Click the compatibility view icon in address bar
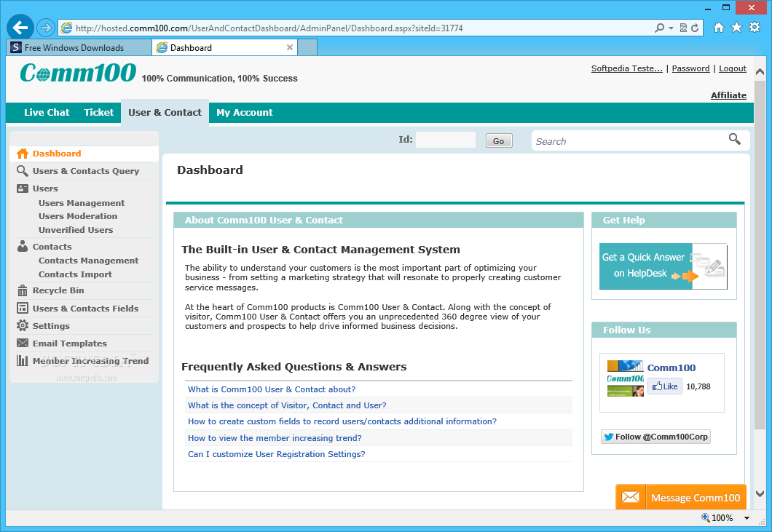 [683, 28]
